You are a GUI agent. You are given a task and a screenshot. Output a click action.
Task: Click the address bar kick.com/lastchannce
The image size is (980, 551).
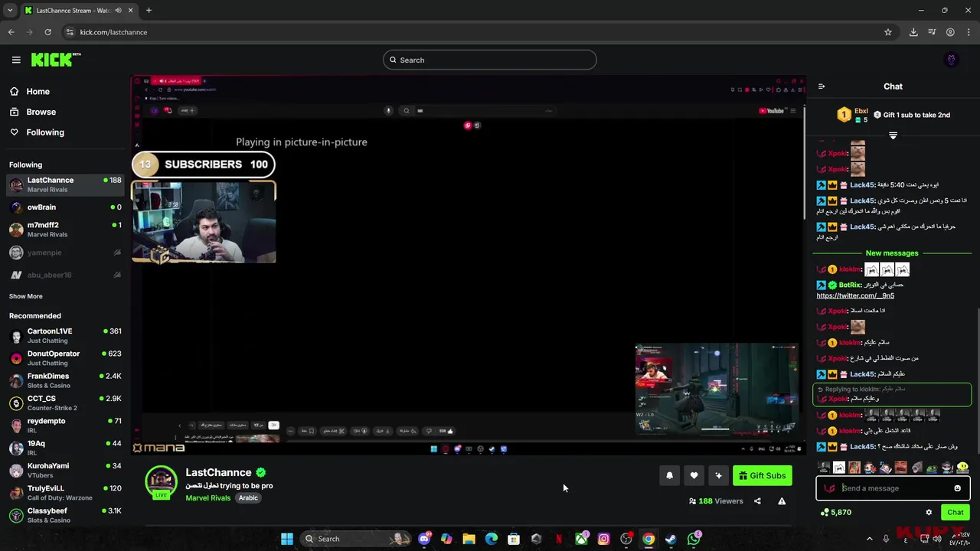tap(113, 32)
